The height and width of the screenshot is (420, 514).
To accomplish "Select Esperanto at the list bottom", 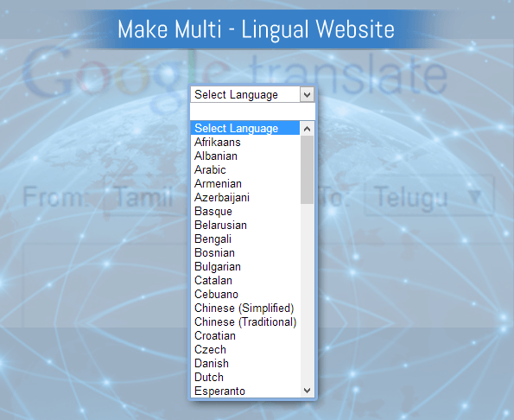I will click(x=245, y=391).
